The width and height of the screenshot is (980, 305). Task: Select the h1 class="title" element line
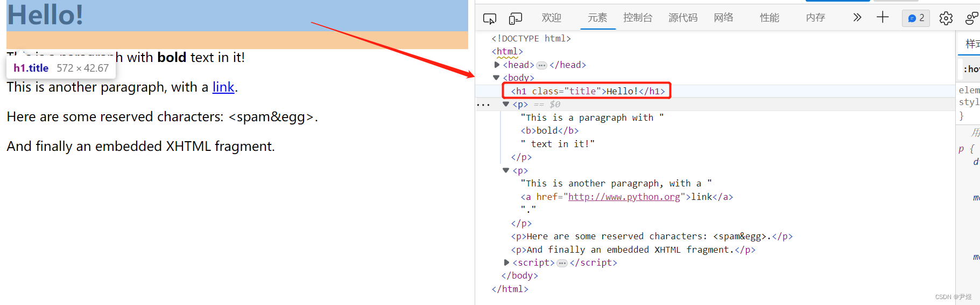point(588,91)
